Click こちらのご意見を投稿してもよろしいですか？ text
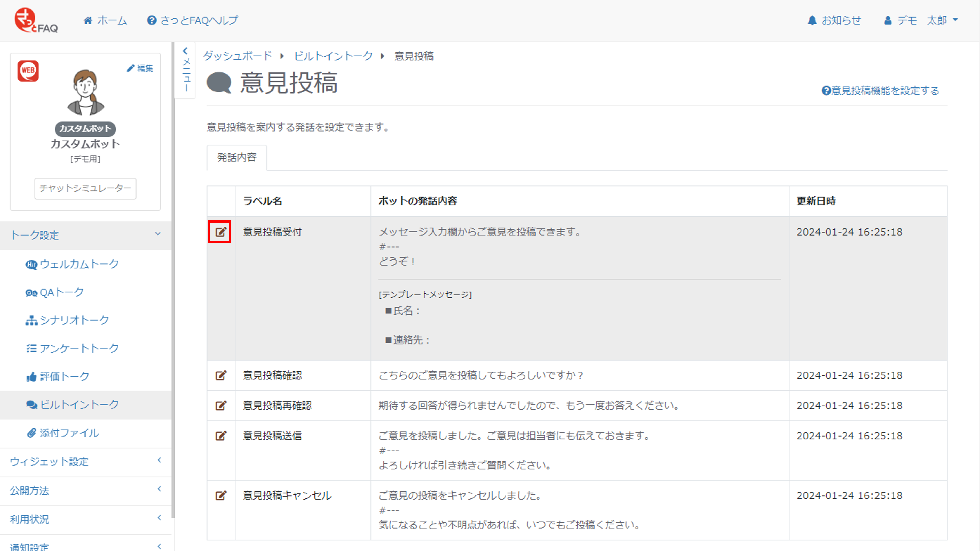This screenshot has width=980, height=551. 482,375
